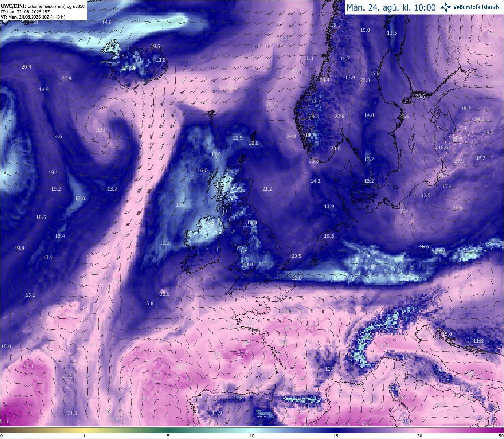Click the 29.0 value near the cyclone swirl
This screenshot has height=439, width=504.
click(102, 130)
